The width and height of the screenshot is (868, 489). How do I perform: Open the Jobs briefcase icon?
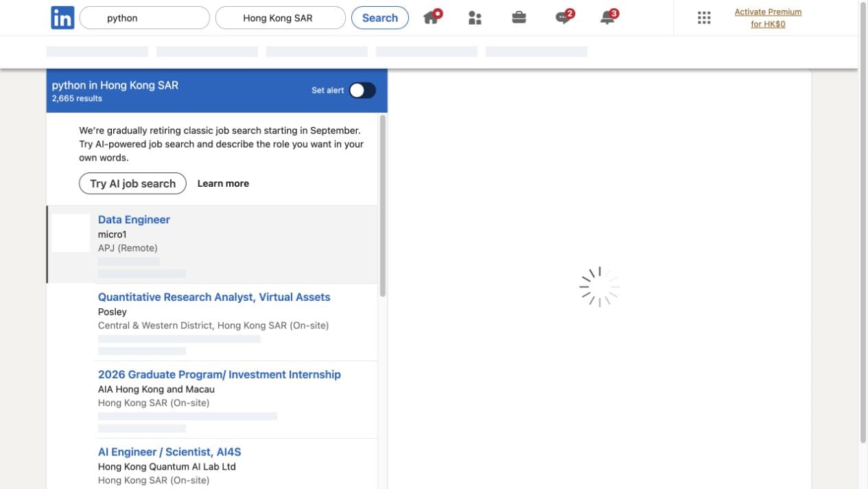click(519, 17)
